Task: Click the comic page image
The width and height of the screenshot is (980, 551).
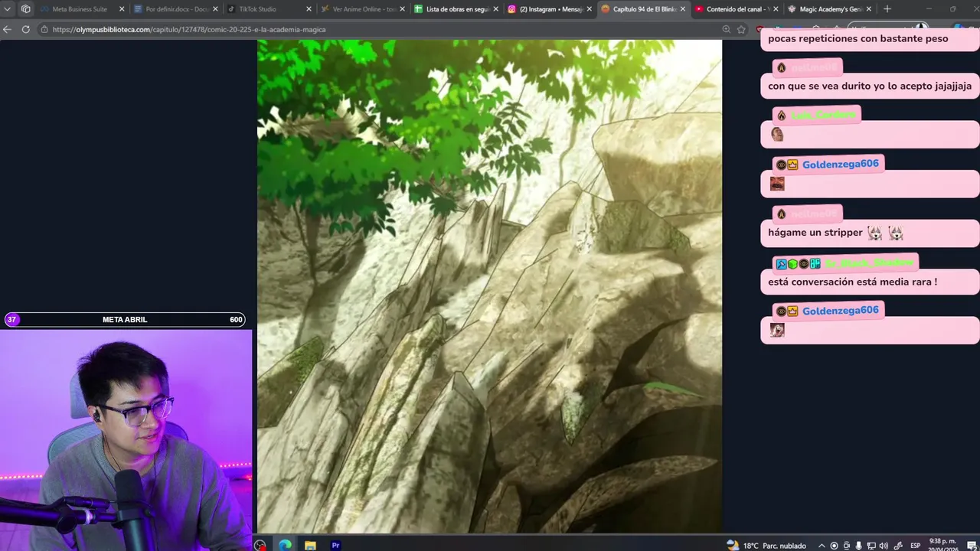Action: pyautogui.click(x=489, y=286)
